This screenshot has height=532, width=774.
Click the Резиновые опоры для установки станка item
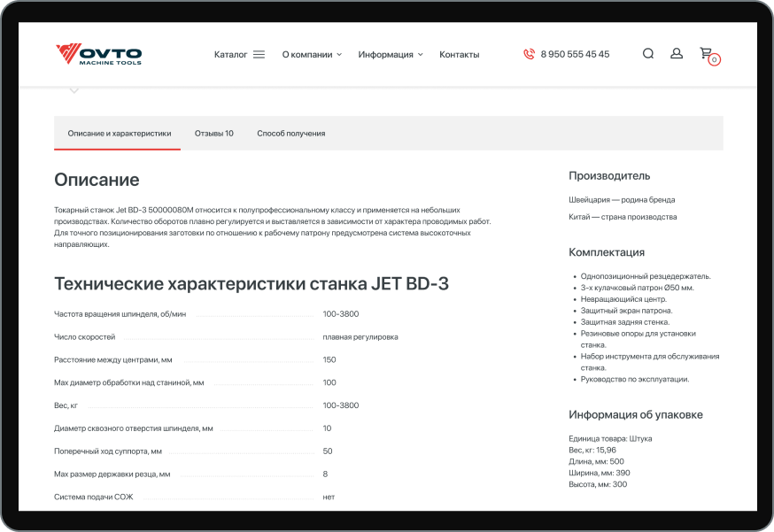(639, 339)
